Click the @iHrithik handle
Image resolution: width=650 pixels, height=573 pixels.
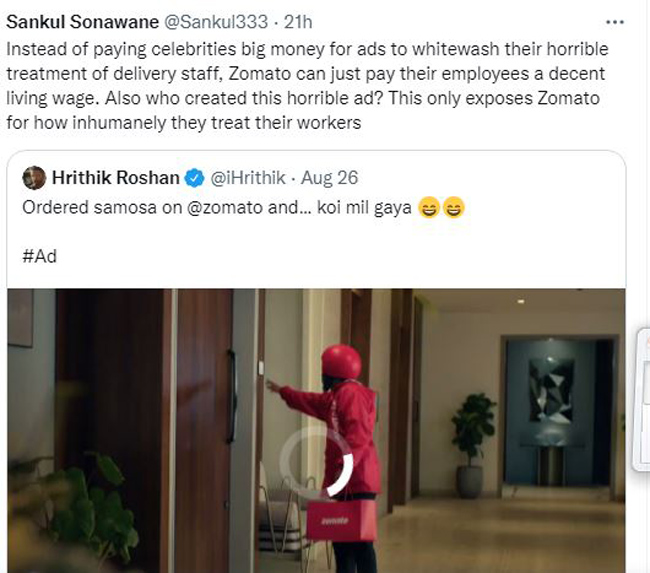[x=246, y=178]
